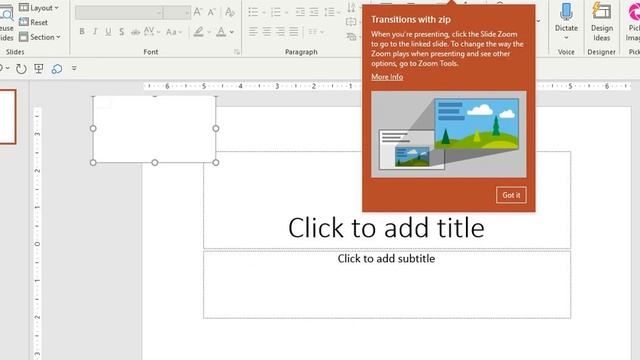Click the Dictate microphone button

[x=566, y=22]
